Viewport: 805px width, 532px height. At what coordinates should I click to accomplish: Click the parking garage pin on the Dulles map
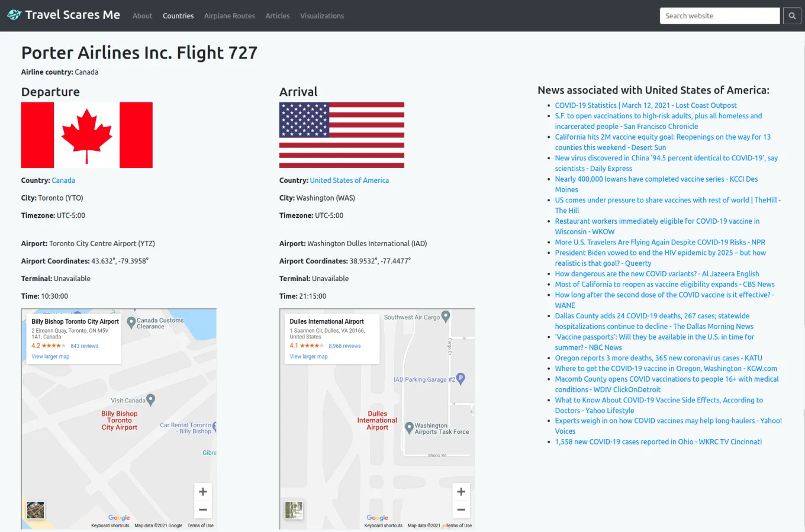[x=461, y=379]
